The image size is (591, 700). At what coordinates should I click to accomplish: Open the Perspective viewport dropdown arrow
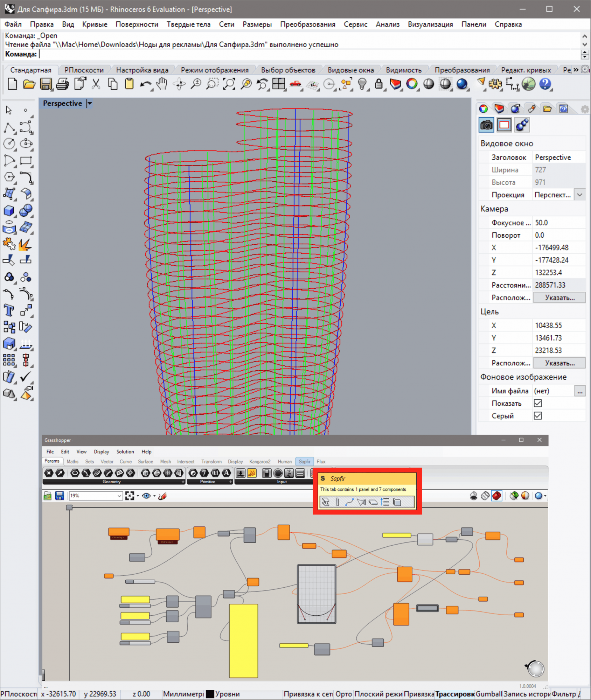pos(90,104)
